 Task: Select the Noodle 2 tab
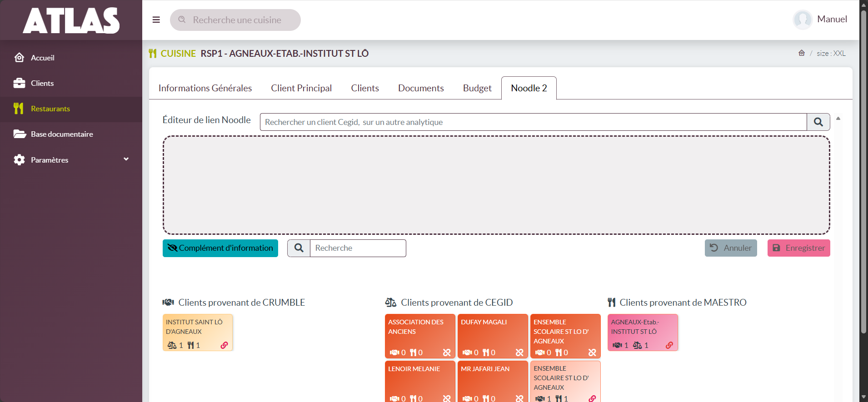(529, 88)
